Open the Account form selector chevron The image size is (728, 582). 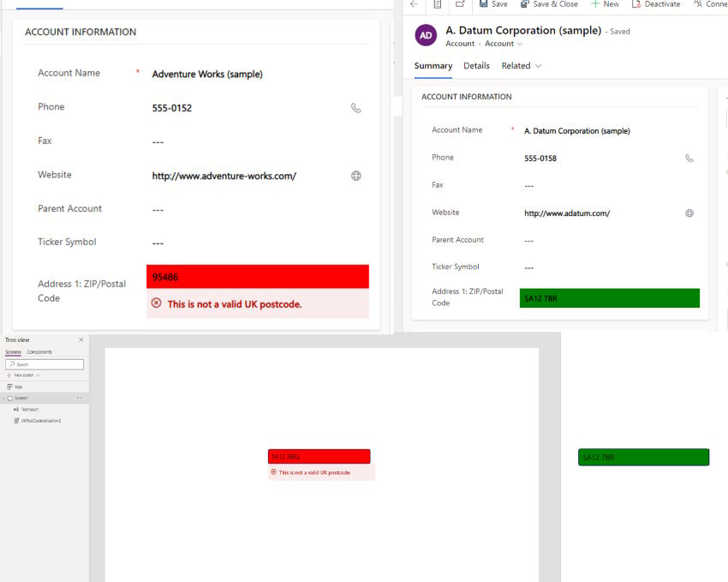519,44
